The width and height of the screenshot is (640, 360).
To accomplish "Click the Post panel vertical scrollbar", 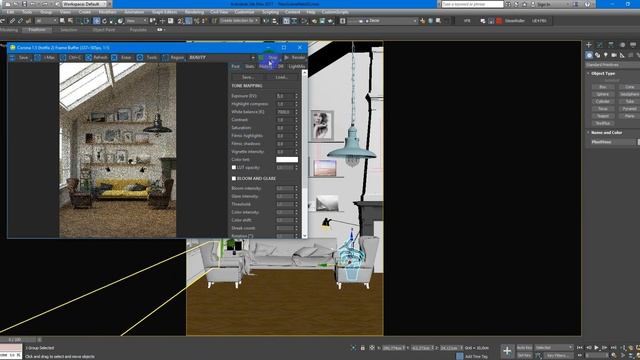I will pos(304,153).
